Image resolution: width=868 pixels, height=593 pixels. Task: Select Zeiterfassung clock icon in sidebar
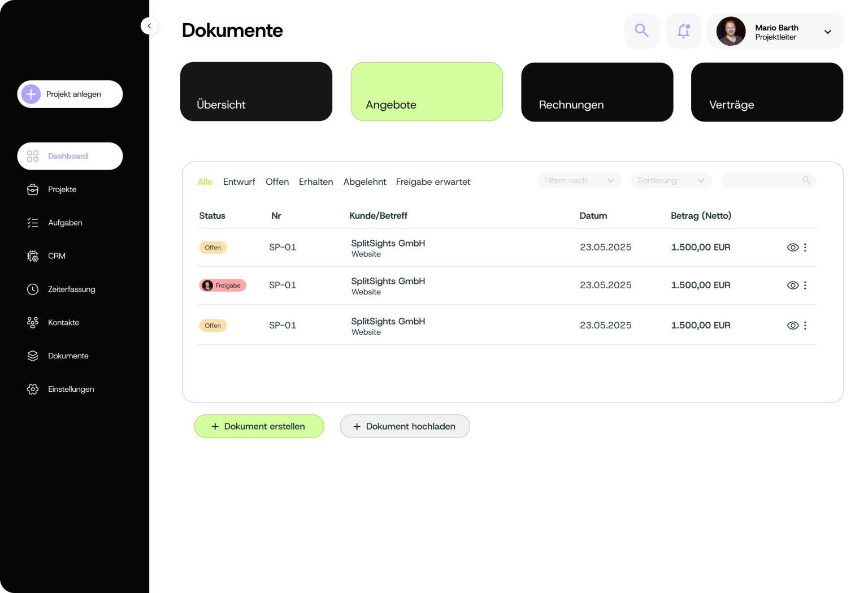[x=33, y=289]
